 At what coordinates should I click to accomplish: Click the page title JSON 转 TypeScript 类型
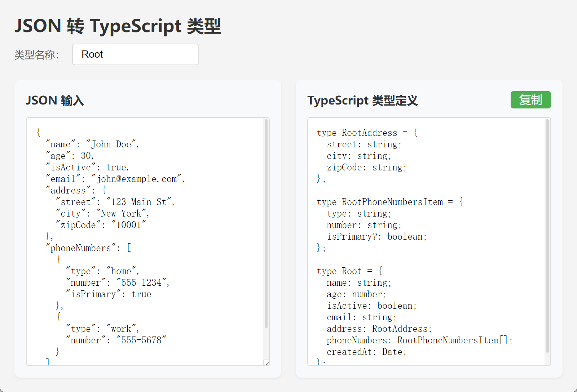[x=118, y=26]
